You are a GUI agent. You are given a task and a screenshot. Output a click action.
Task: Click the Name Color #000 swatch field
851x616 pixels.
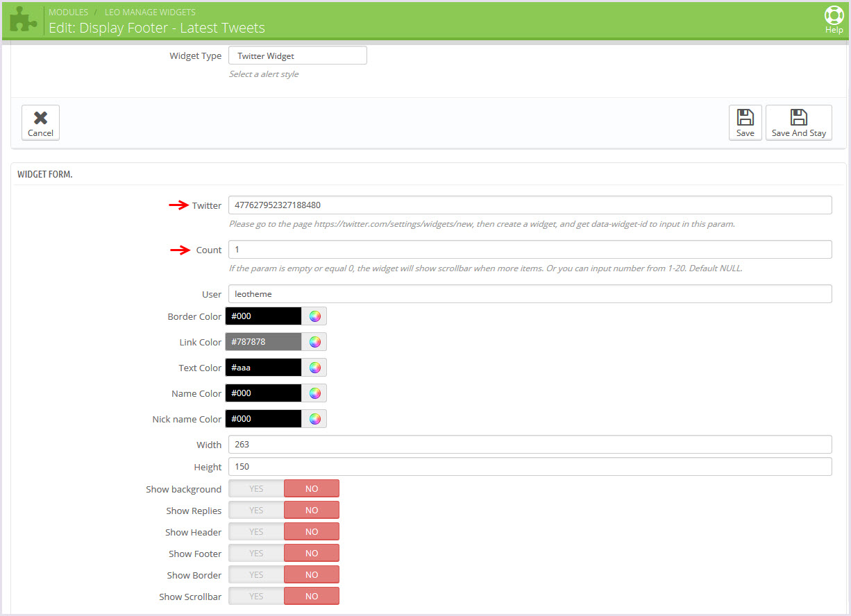(x=264, y=393)
